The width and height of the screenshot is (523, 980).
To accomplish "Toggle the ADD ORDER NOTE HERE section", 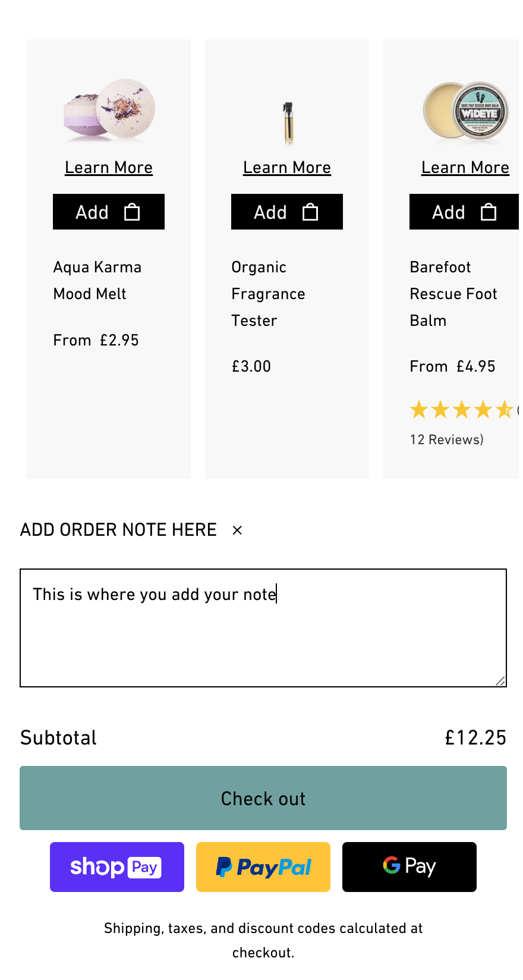I will (118, 529).
